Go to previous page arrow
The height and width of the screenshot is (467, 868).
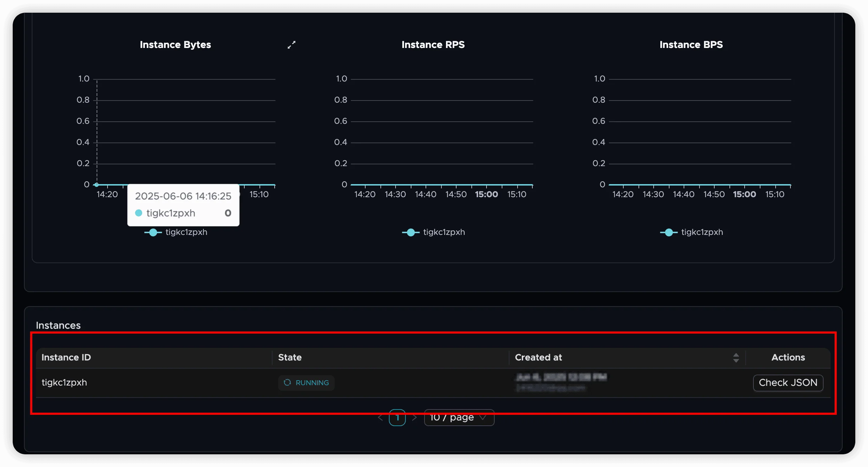pos(380,418)
